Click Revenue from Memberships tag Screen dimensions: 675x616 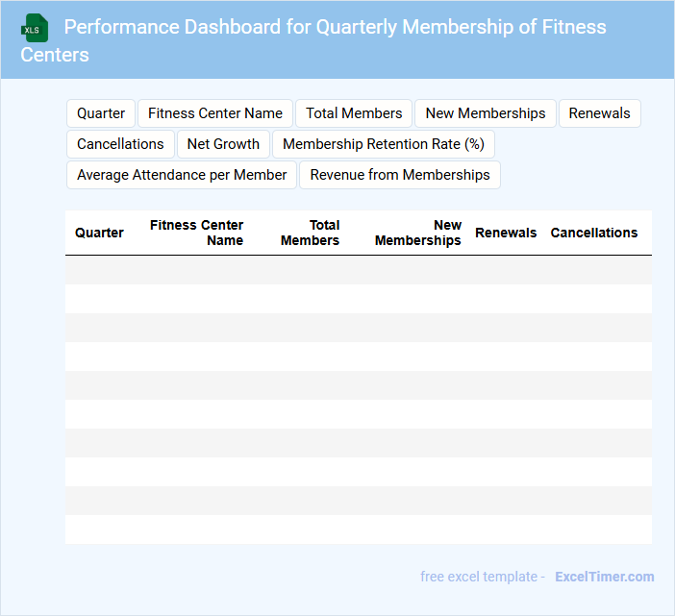pos(400,175)
